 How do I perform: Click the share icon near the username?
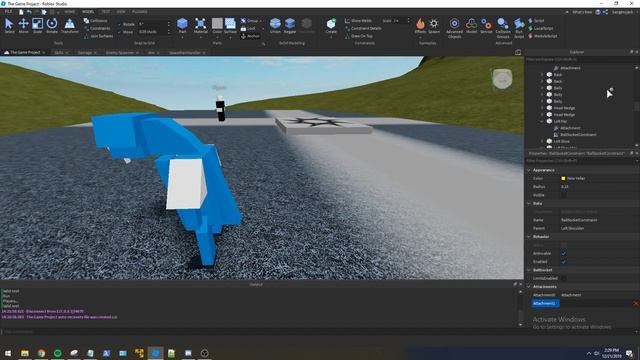(x=606, y=12)
